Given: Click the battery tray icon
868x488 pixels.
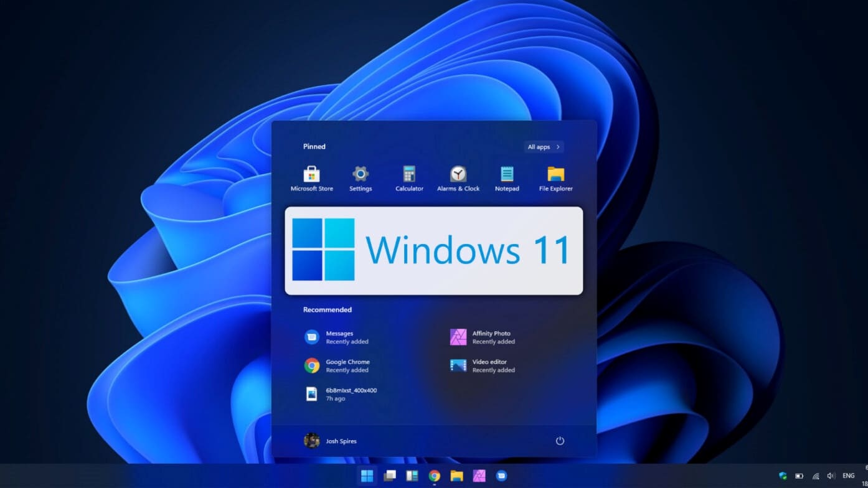Looking at the screenshot, I should [800, 476].
